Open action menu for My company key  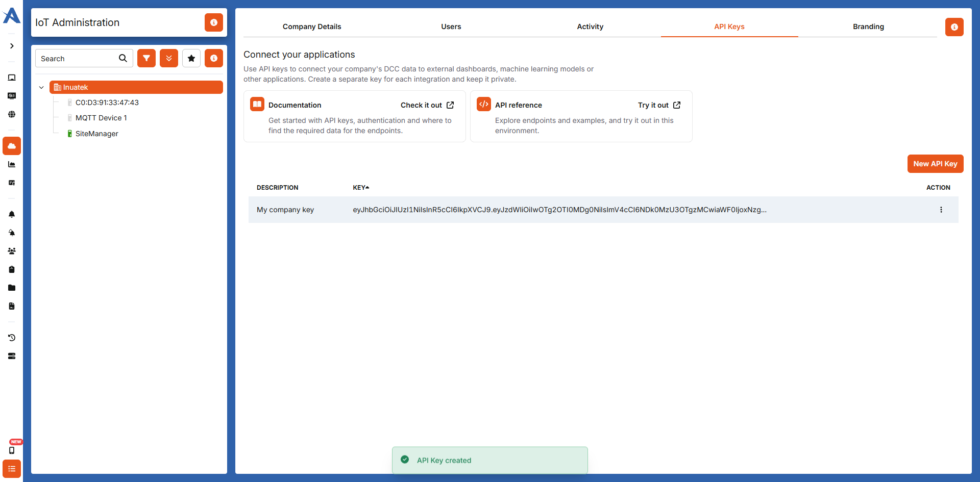(941, 210)
